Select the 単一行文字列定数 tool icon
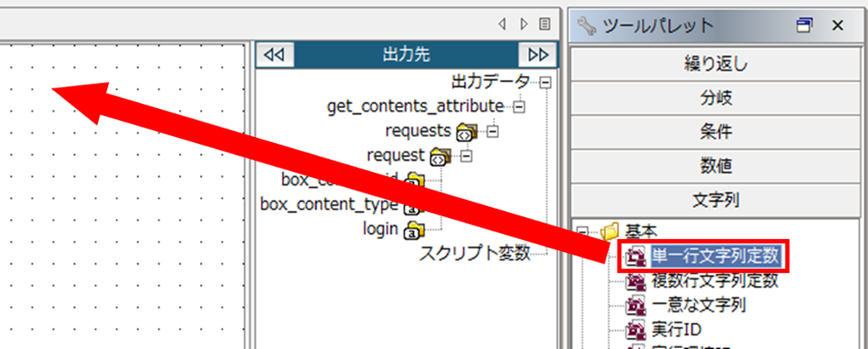Viewport: 868px width, 349px height. [636, 255]
